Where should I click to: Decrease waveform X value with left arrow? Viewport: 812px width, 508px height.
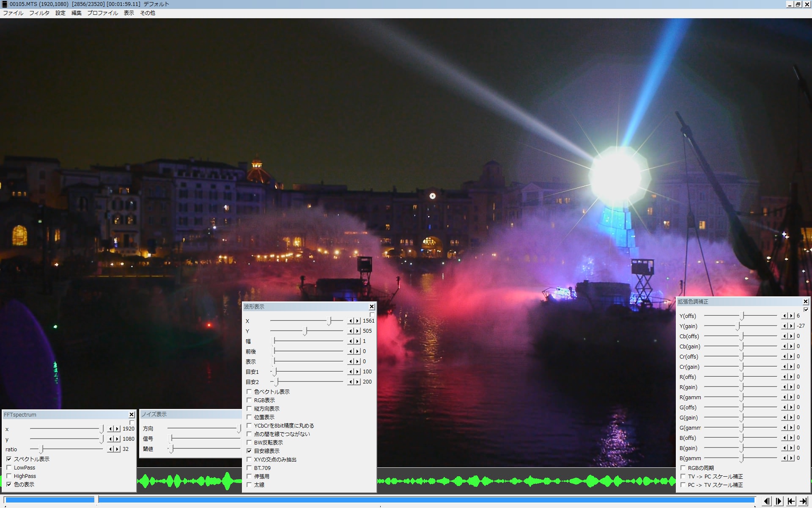351,321
